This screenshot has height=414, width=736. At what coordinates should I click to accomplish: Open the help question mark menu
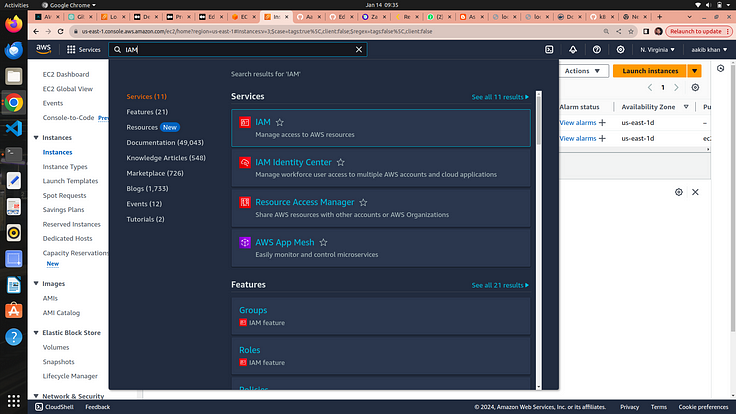click(597, 49)
